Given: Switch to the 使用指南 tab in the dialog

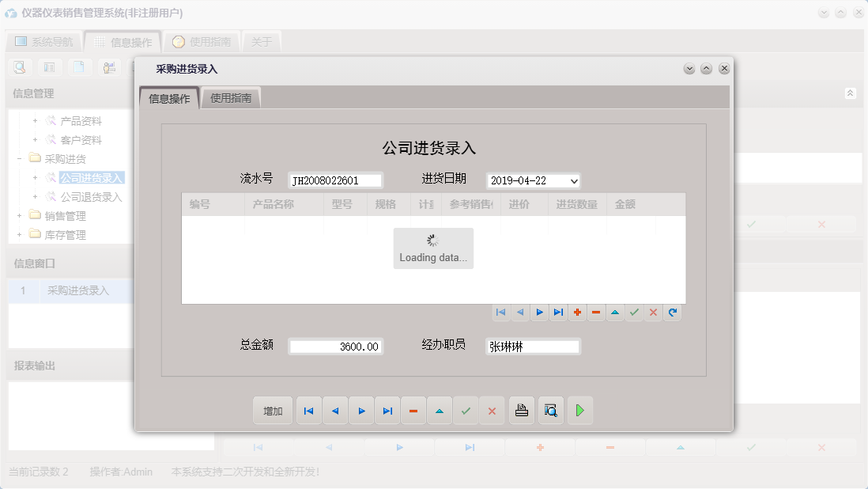Looking at the screenshot, I should [232, 97].
